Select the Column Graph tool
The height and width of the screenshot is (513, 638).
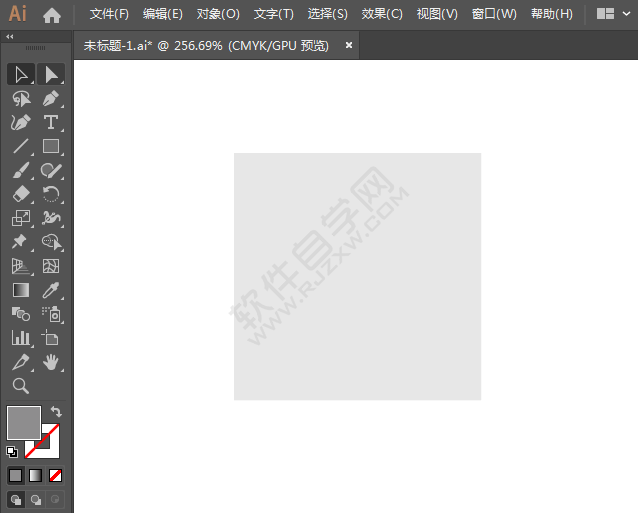point(21,338)
